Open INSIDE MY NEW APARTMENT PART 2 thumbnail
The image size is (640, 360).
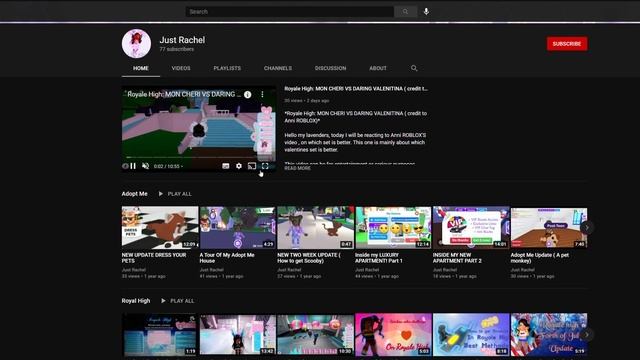pyautogui.click(x=471, y=228)
